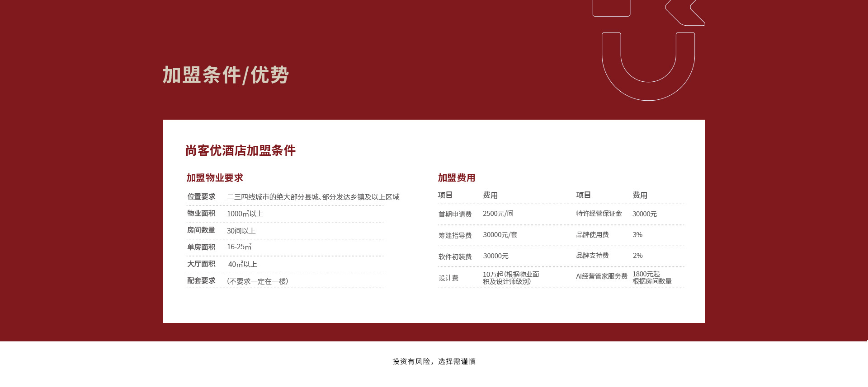
Task: Click the title 尚客优酒店加盟条件
Action: pos(241,150)
